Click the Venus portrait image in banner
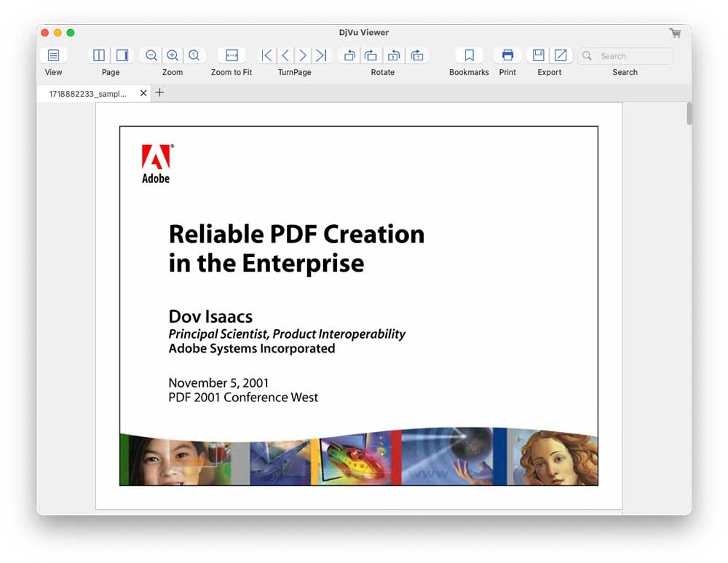The width and height of the screenshot is (728, 563). [x=553, y=457]
